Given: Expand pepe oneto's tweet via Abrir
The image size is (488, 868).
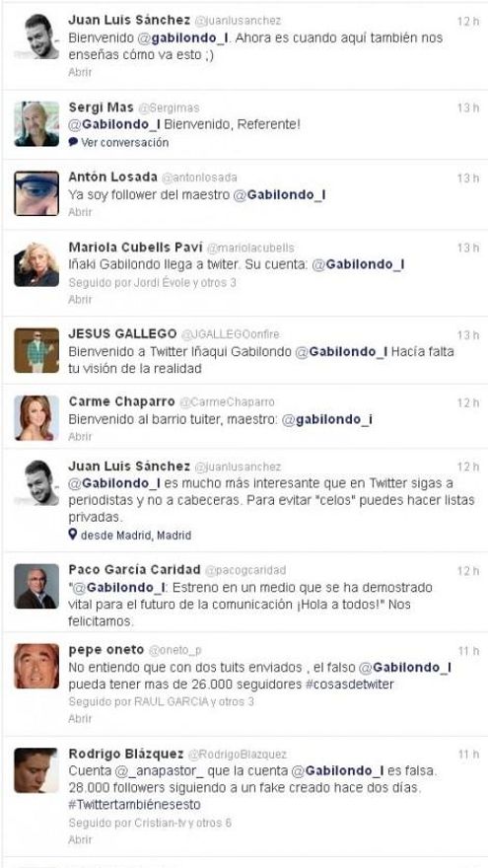Looking at the screenshot, I should coord(80,718).
